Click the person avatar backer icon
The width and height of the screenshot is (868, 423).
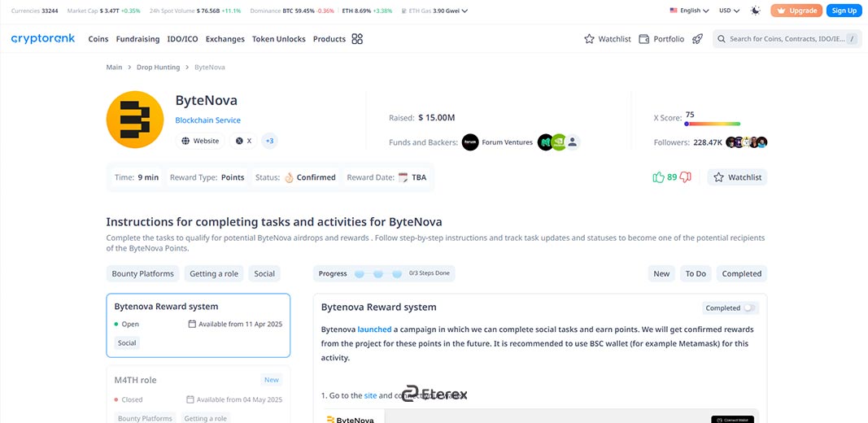click(573, 142)
